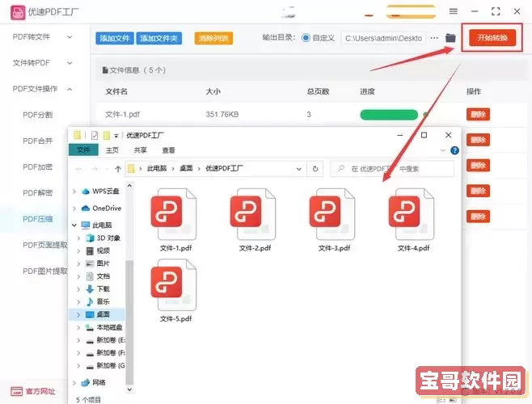Click the 音乐 music note icon

point(90,301)
